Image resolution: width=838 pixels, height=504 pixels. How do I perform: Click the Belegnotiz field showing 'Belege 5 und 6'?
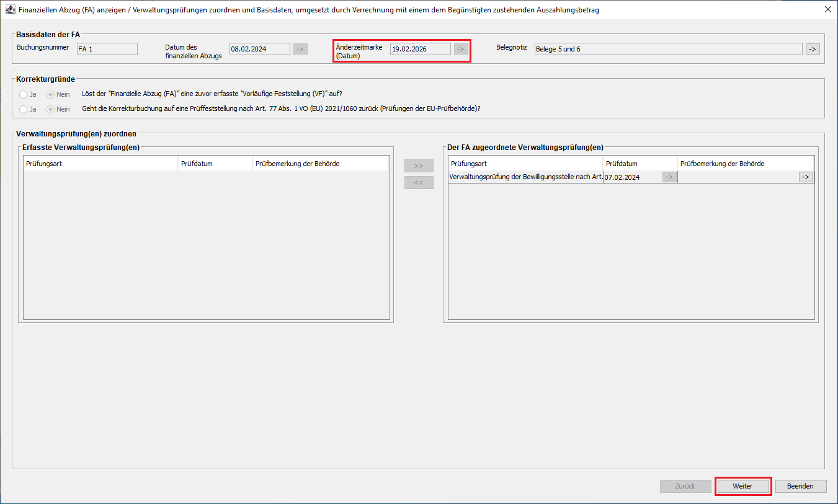pyautogui.click(x=667, y=49)
